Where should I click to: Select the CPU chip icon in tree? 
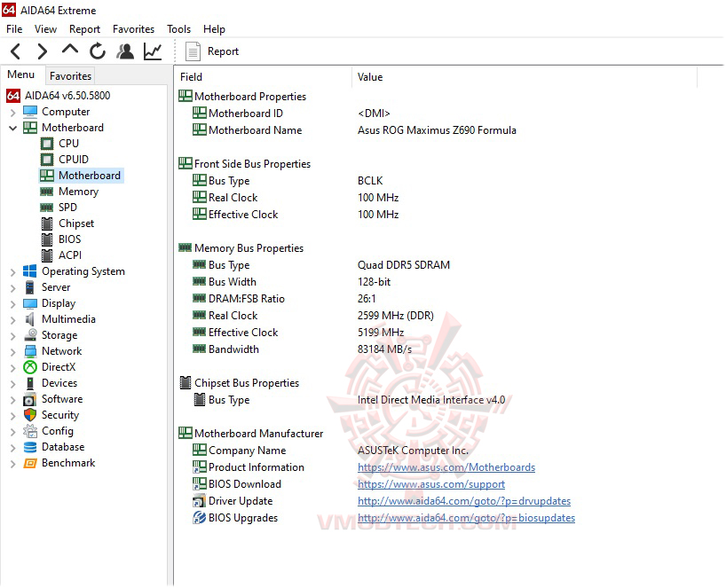(x=47, y=144)
